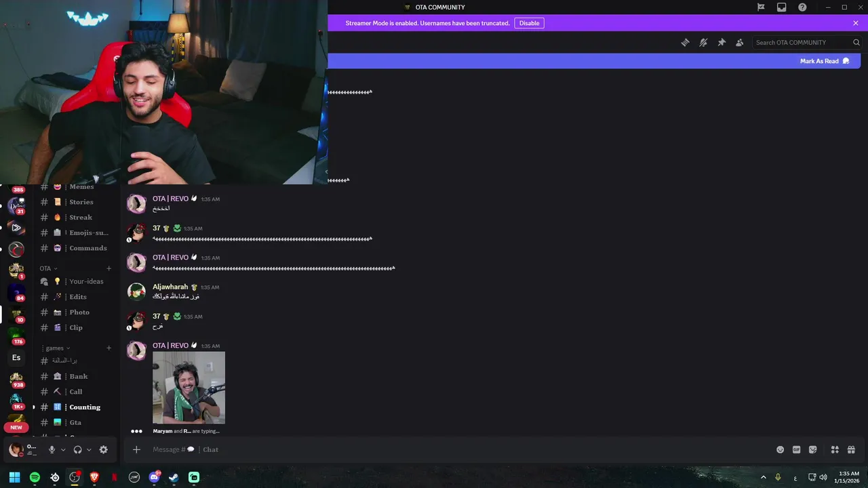Add a channel to OTA category

tap(108, 268)
